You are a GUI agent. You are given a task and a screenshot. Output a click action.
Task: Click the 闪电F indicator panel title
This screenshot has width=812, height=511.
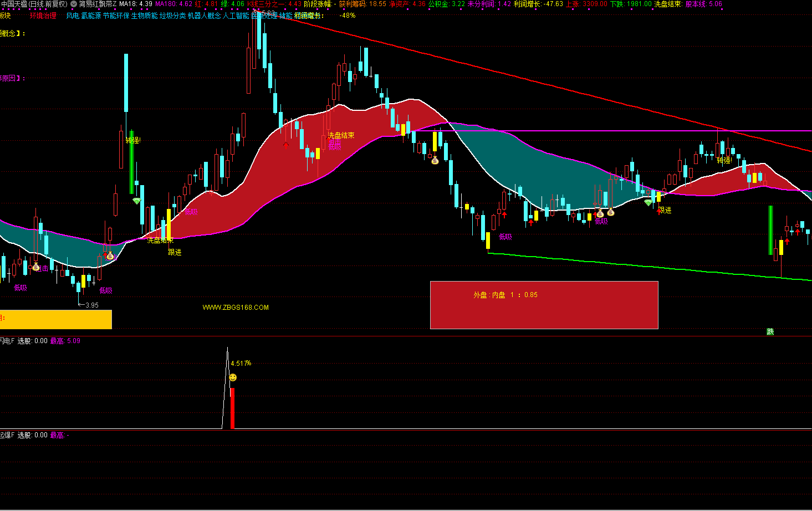pos(7,341)
